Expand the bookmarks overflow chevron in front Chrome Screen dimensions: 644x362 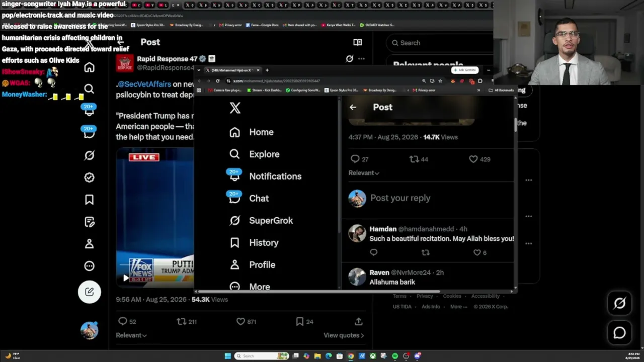point(478,90)
